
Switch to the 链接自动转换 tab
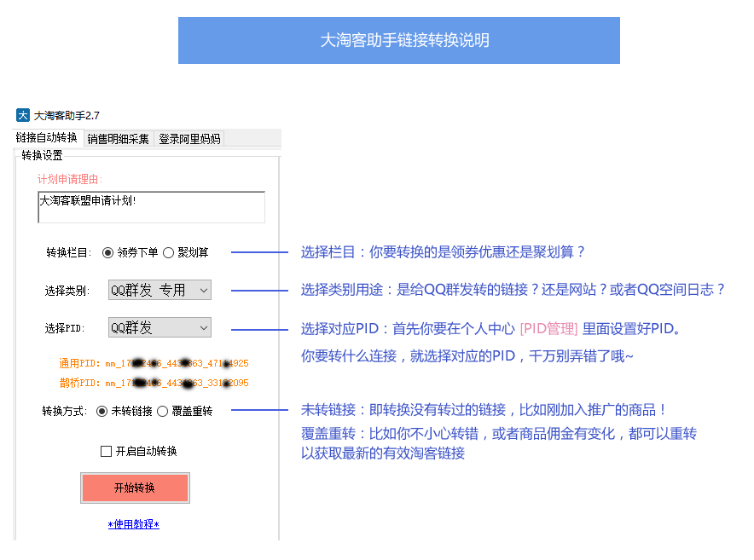pos(47,138)
